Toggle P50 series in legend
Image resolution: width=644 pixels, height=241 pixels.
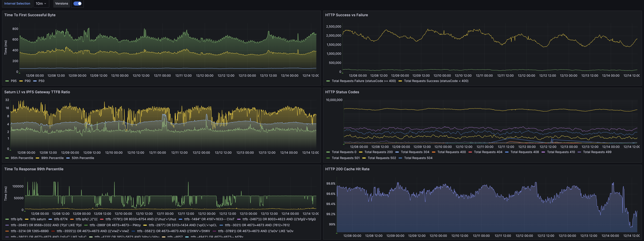41,81
